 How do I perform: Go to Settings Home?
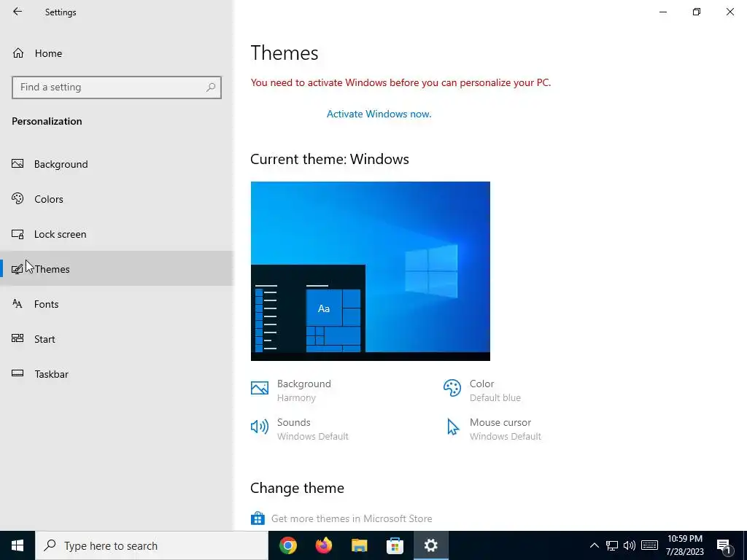click(x=117, y=52)
